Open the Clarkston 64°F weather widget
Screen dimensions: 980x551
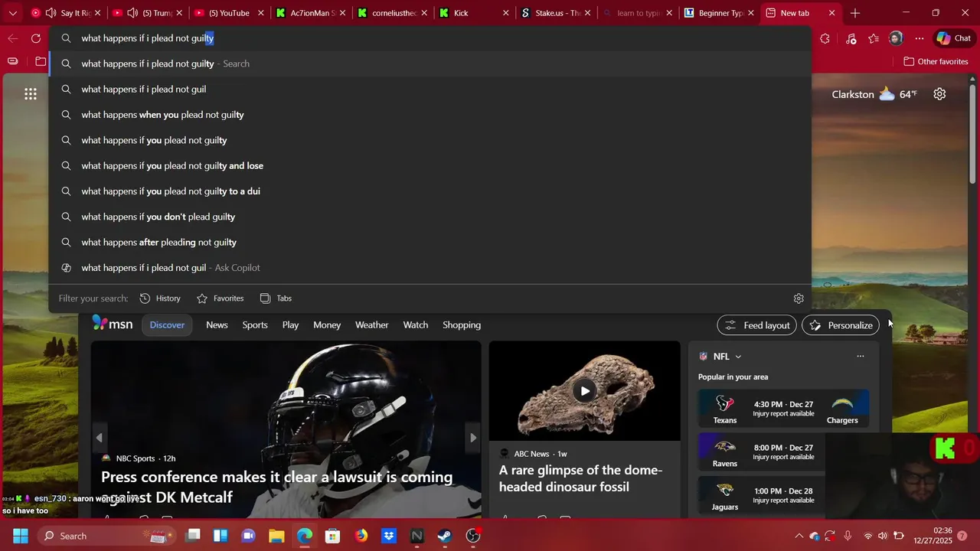click(x=874, y=94)
